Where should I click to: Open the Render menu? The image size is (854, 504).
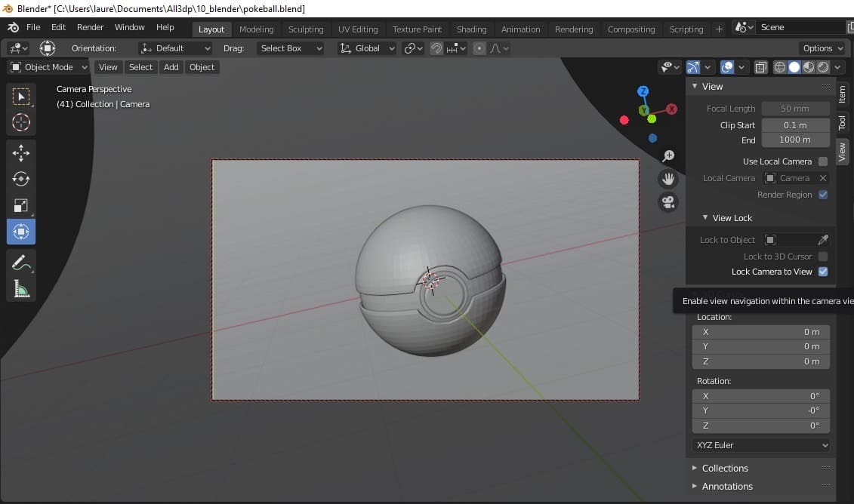[91, 27]
